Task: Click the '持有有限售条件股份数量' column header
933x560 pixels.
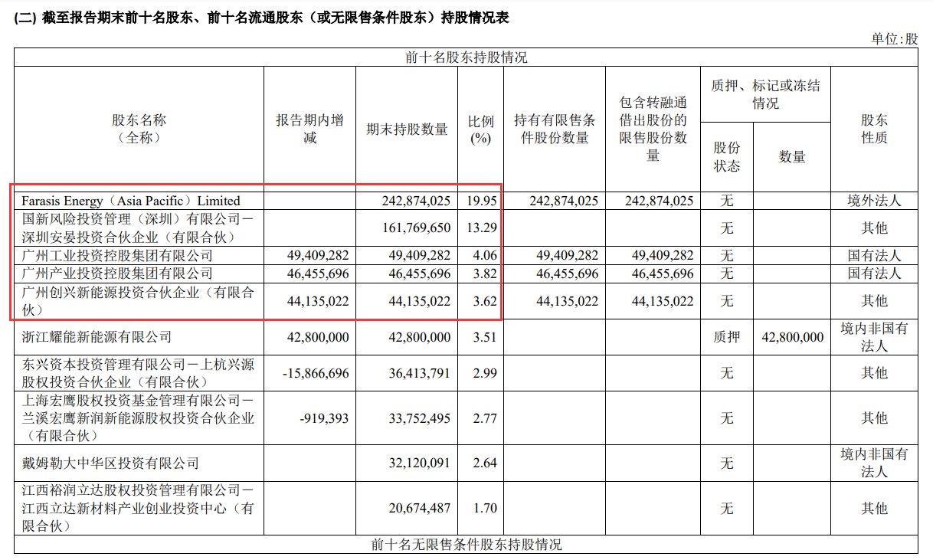Action: click(555, 129)
